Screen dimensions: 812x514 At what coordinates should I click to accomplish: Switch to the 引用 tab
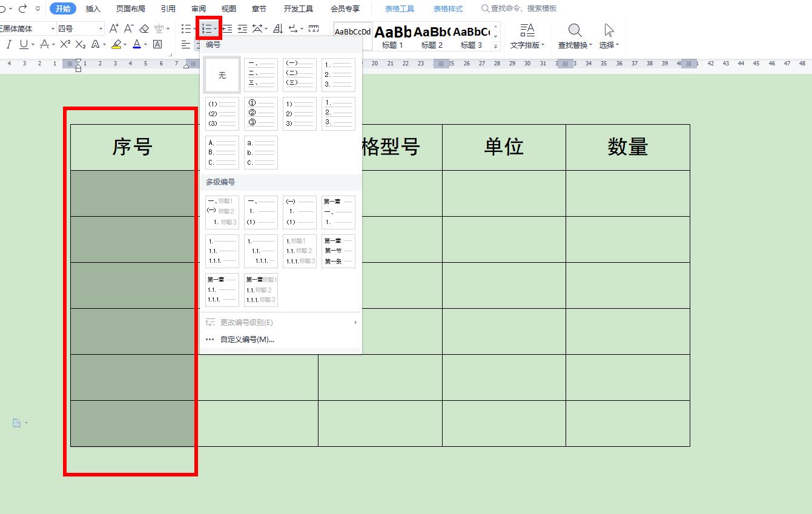pyautogui.click(x=168, y=8)
